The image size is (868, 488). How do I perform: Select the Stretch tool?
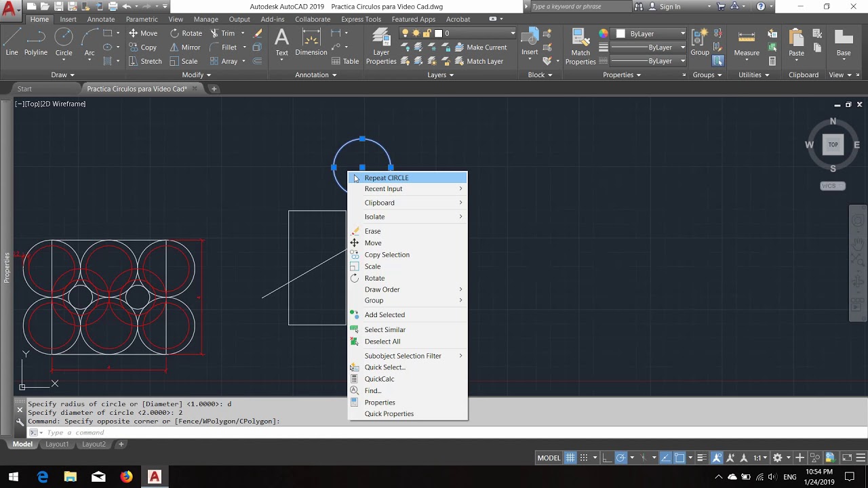click(145, 61)
